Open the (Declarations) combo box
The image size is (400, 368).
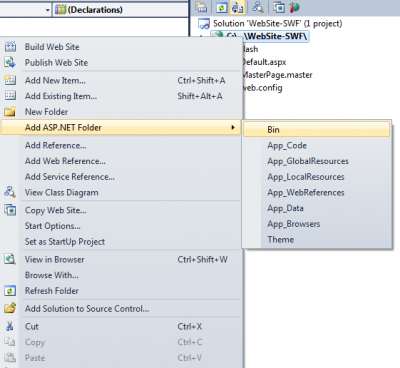tap(121, 10)
